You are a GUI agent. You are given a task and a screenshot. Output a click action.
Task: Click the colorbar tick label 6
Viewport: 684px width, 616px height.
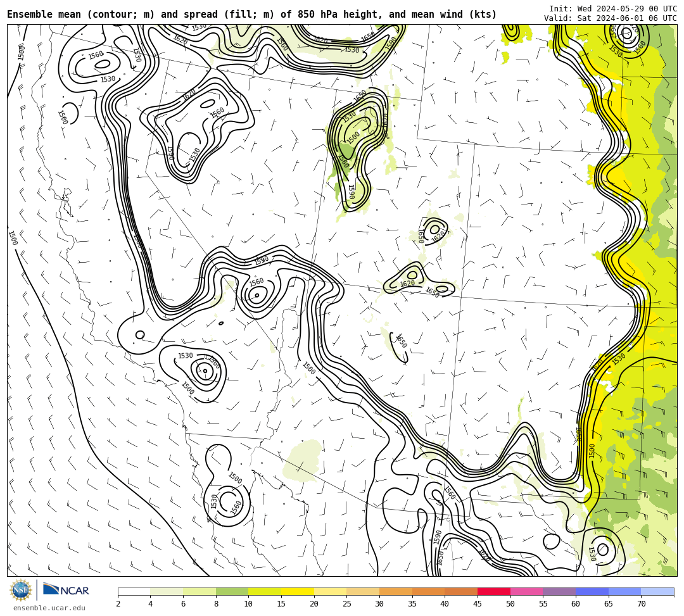(x=183, y=604)
